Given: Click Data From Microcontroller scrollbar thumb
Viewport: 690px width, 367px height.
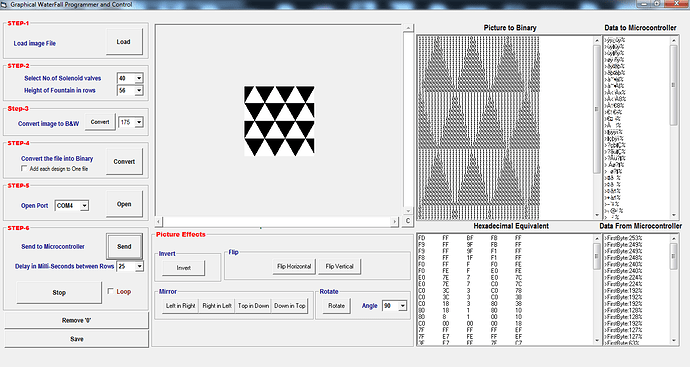Looking at the screenshot, I should [674, 256].
